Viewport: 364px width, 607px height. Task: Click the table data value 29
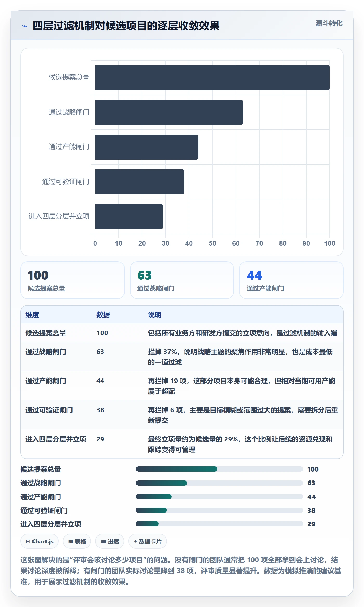tap(100, 439)
